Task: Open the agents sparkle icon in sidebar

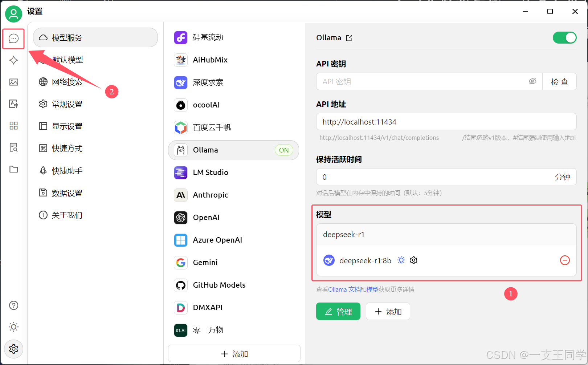Action: coord(13,60)
